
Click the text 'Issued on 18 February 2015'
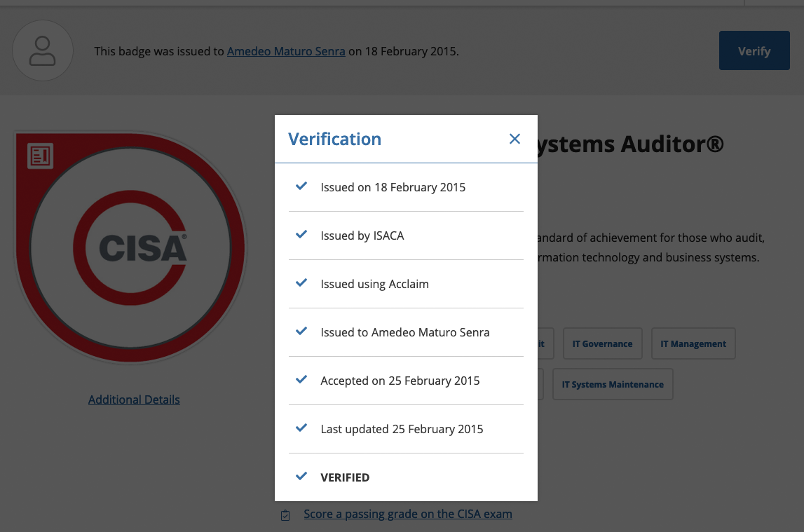(393, 188)
